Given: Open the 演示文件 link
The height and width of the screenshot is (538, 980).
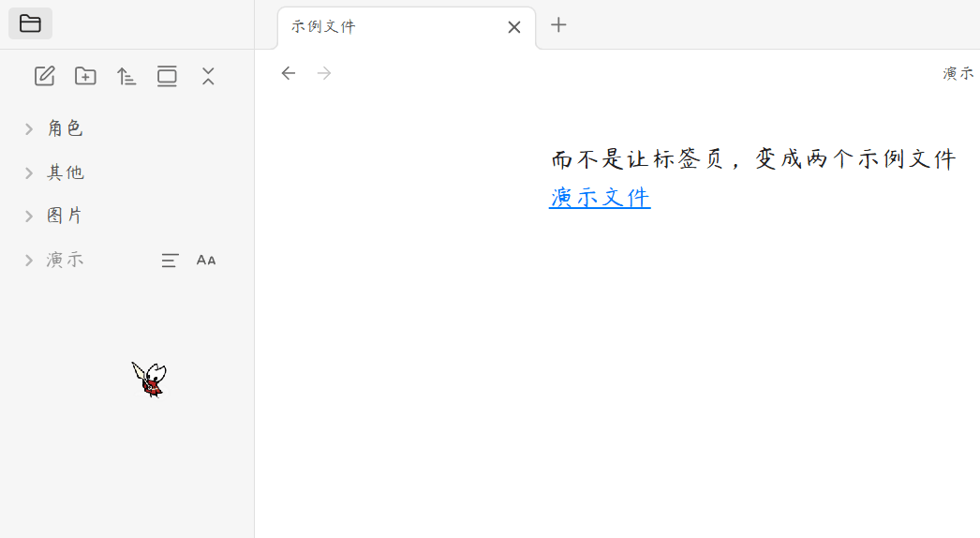Looking at the screenshot, I should click(x=600, y=198).
